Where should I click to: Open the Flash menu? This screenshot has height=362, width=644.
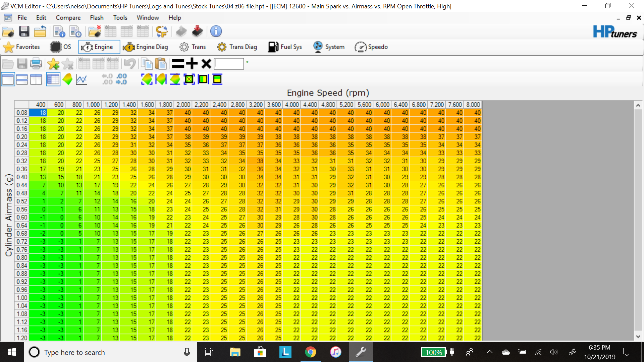click(97, 17)
